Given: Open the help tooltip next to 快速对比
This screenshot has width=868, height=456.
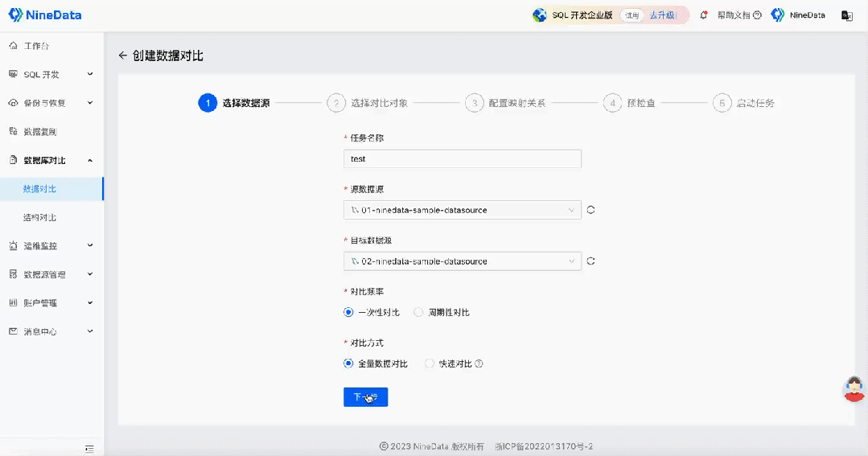Looking at the screenshot, I should [479, 364].
